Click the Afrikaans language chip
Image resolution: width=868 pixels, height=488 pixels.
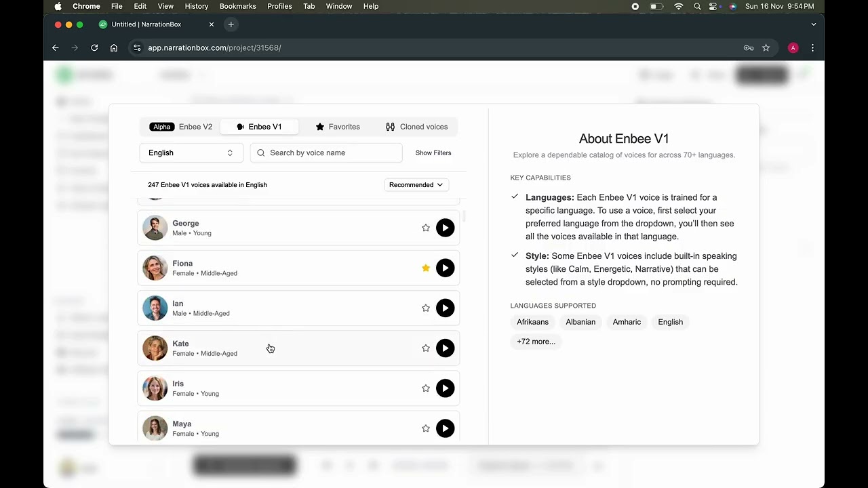532,322
